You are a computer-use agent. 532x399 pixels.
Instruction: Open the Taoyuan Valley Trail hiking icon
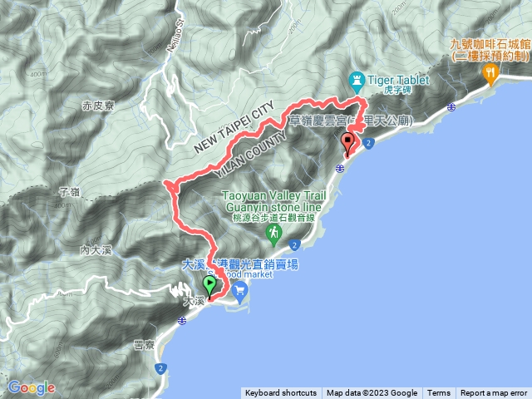(273, 234)
